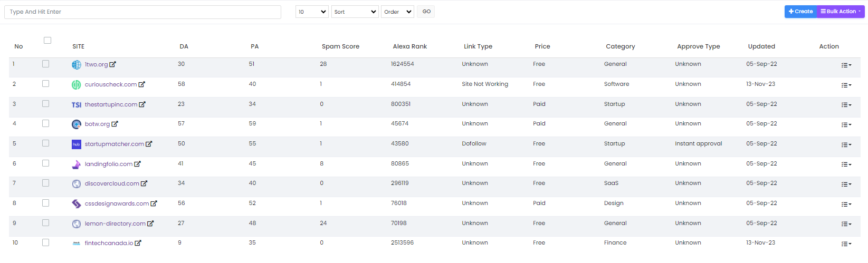Click the cssdesignawards.com favicon
868x263 pixels.
(x=77, y=204)
